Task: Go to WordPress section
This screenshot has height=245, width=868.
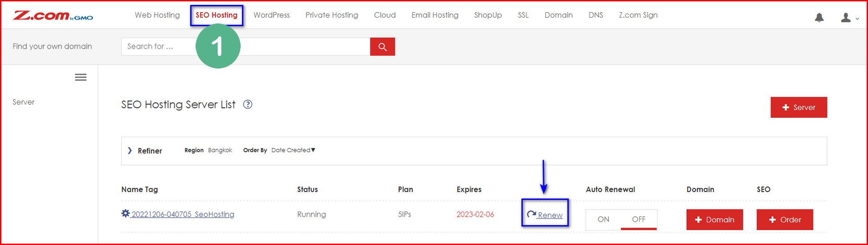Action: coord(272,15)
